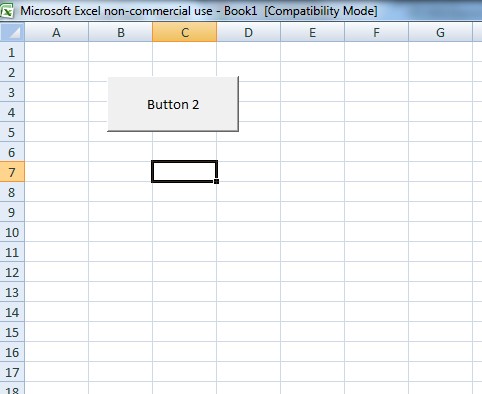
Task: Select column B header
Action: coord(121,32)
